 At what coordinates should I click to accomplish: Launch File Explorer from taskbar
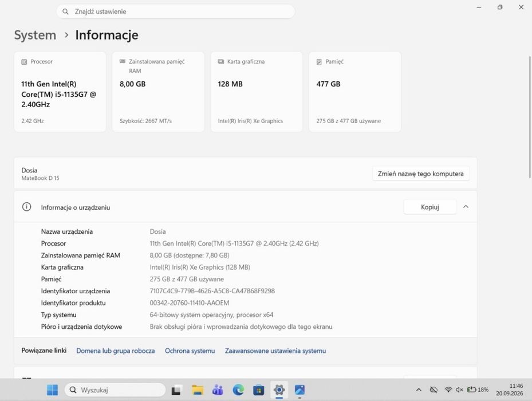point(198,390)
